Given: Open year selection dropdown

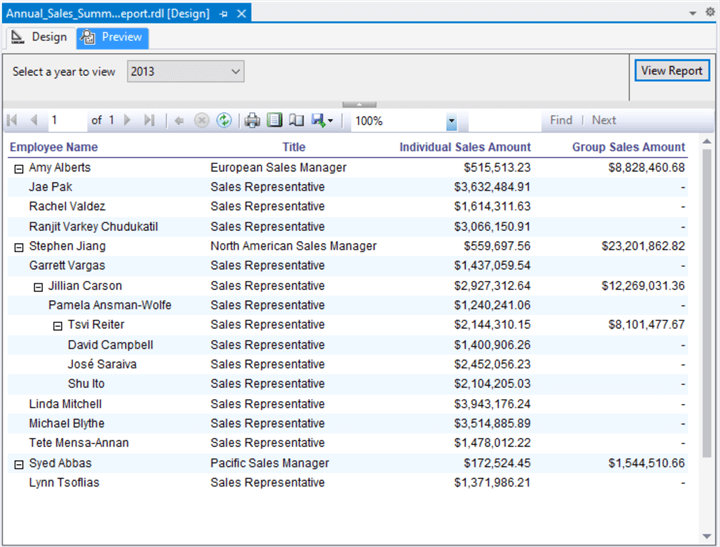Looking at the screenshot, I should click(x=186, y=72).
